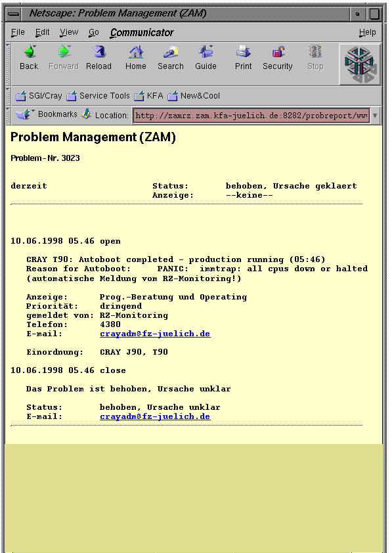The height and width of the screenshot is (553, 392).
Task: Go back with the Back arrow icon
Action: coord(30,52)
